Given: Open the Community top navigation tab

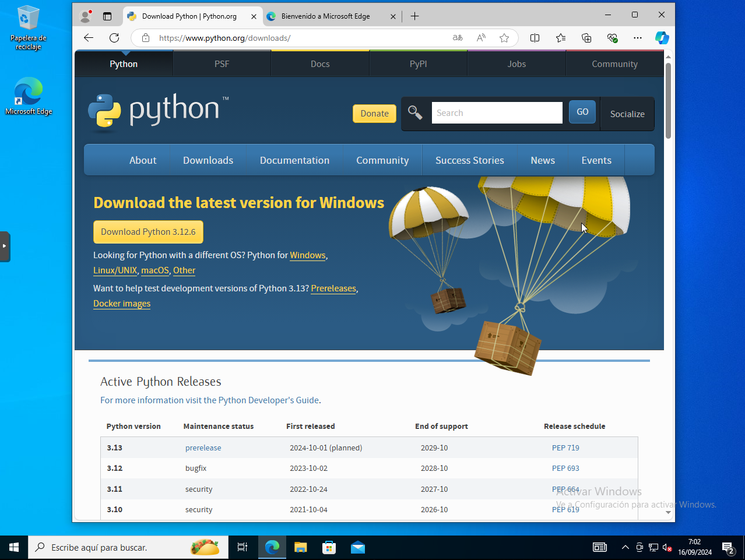Looking at the screenshot, I should click(615, 64).
